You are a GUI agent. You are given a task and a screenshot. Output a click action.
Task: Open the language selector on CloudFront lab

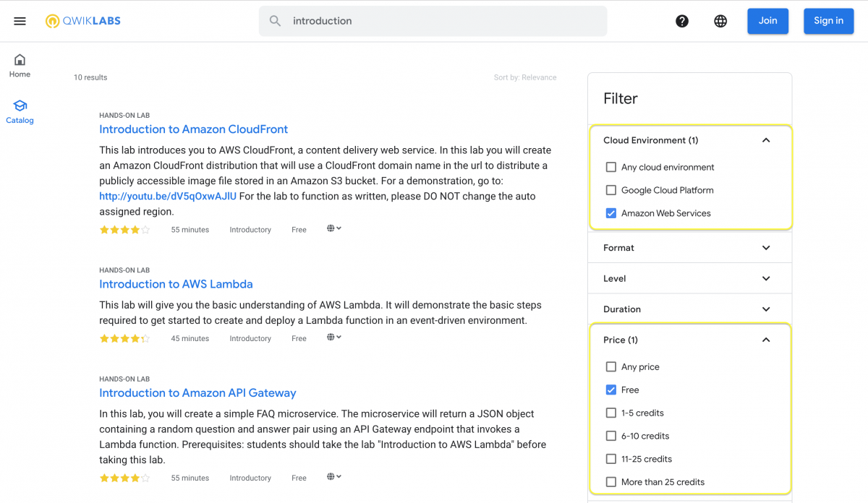click(x=333, y=228)
